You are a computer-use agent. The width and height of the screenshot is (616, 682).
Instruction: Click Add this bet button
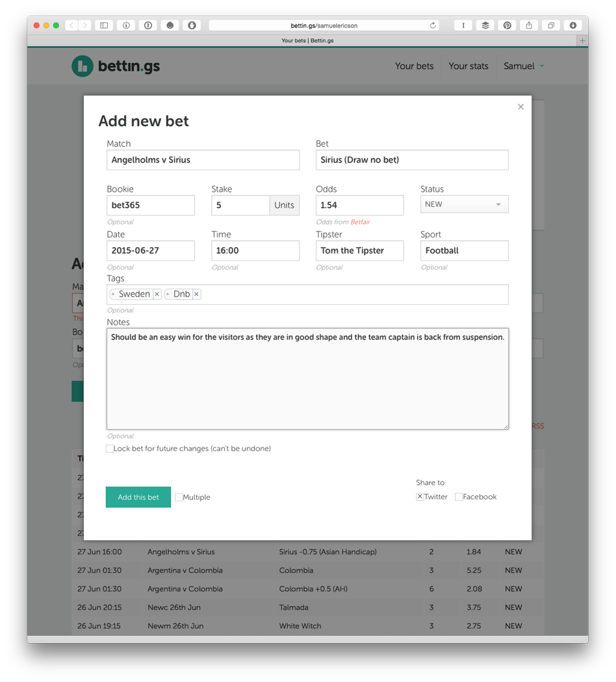[138, 497]
